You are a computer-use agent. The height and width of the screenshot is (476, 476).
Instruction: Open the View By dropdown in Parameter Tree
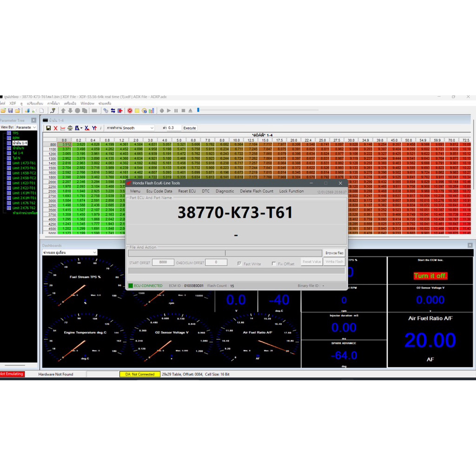(26, 127)
